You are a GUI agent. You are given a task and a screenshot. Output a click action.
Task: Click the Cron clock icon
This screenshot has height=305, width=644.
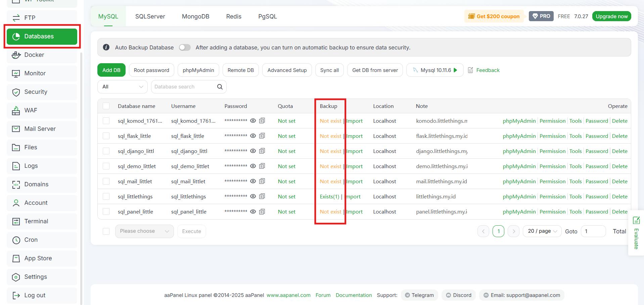coord(16,240)
